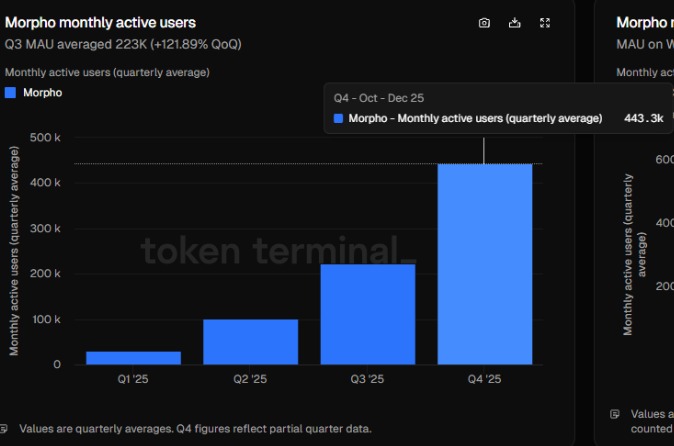Click the rotated y-axis title of the right chart
This screenshot has width=674, height=446.
point(634,254)
